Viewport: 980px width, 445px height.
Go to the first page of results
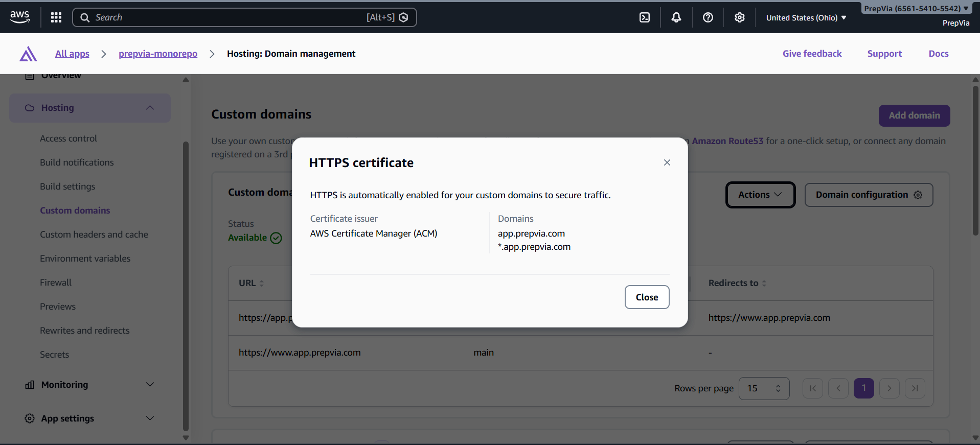pos(813,388)
